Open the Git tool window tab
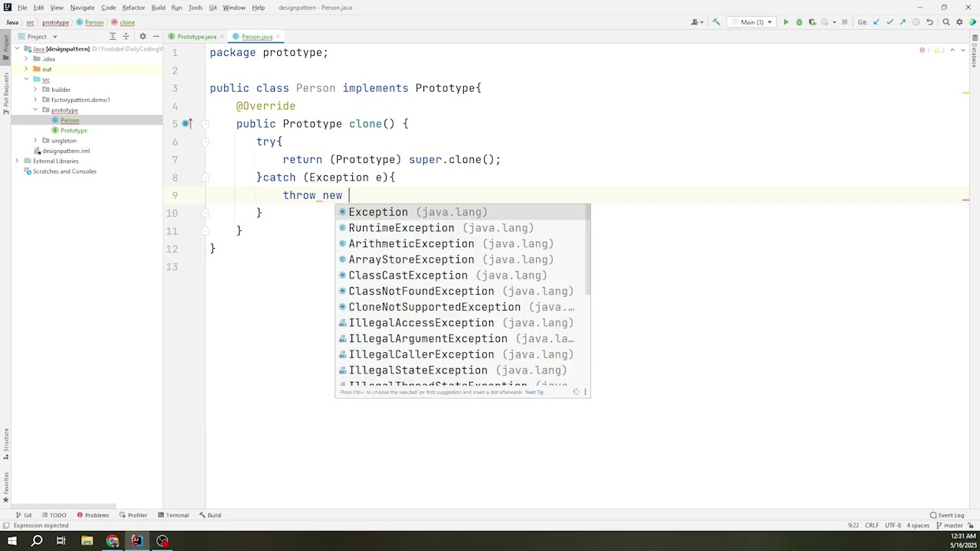Image resolution: width=980 pixels, height=551 pixels. coord(24,515)
